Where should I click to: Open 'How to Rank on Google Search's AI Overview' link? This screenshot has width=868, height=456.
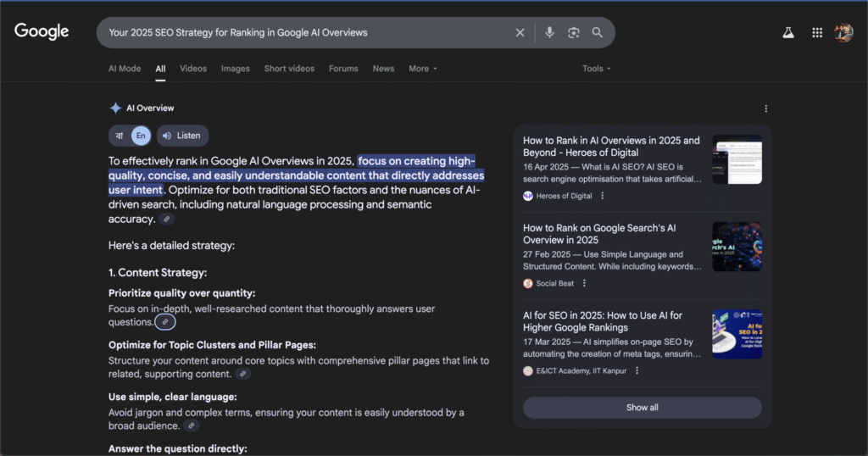(x=599, y=234)
